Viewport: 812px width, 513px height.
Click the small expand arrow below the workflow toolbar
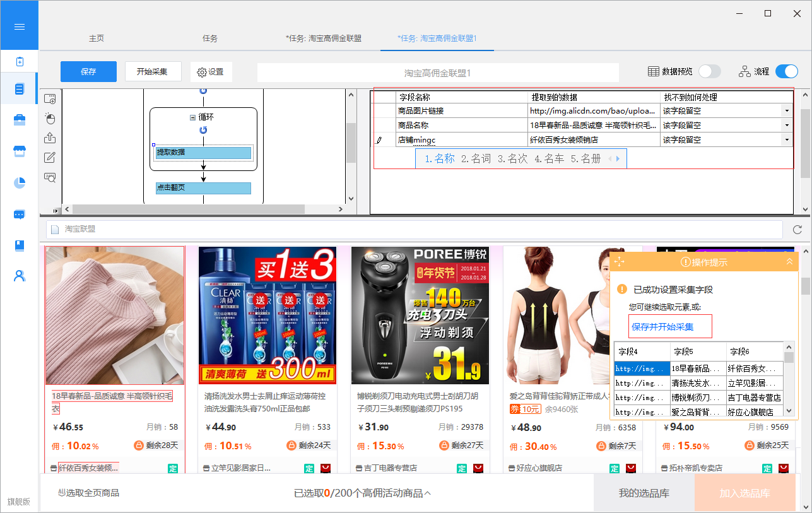[55, 211]
